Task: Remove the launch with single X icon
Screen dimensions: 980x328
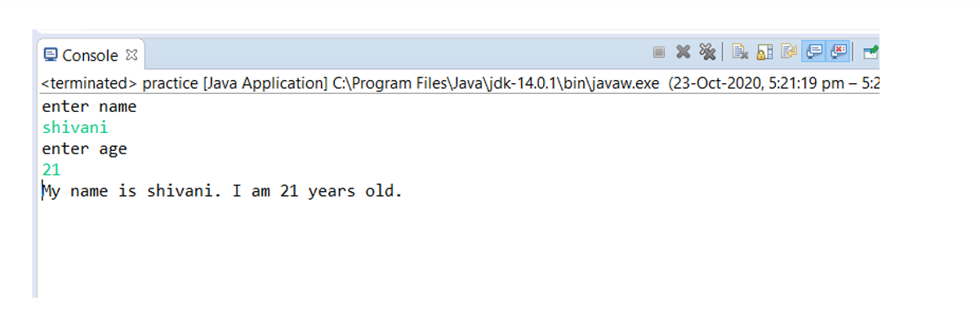Action: point(684,52)
